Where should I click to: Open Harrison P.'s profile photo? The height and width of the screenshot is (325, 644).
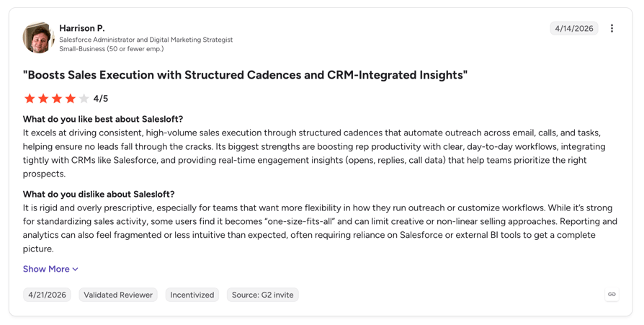pyautogui.click(x=38, y=37)
